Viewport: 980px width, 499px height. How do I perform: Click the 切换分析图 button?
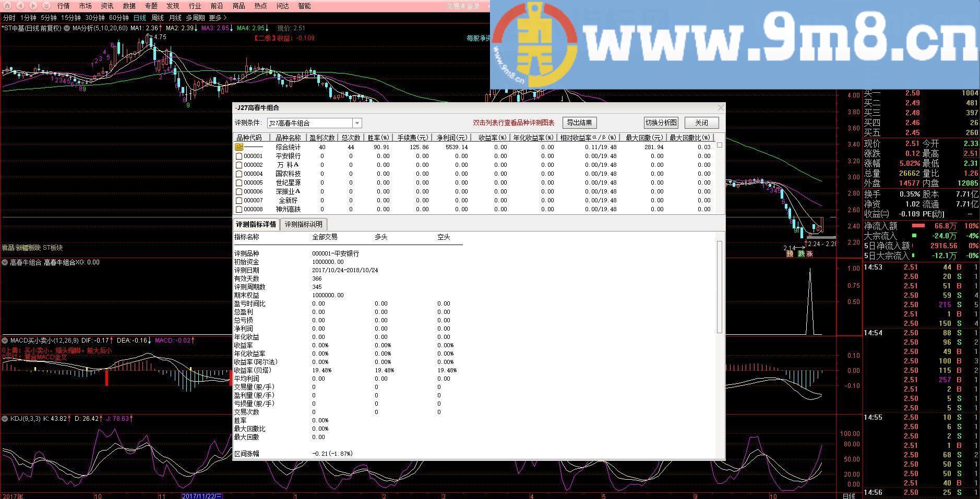pos(661,123)
